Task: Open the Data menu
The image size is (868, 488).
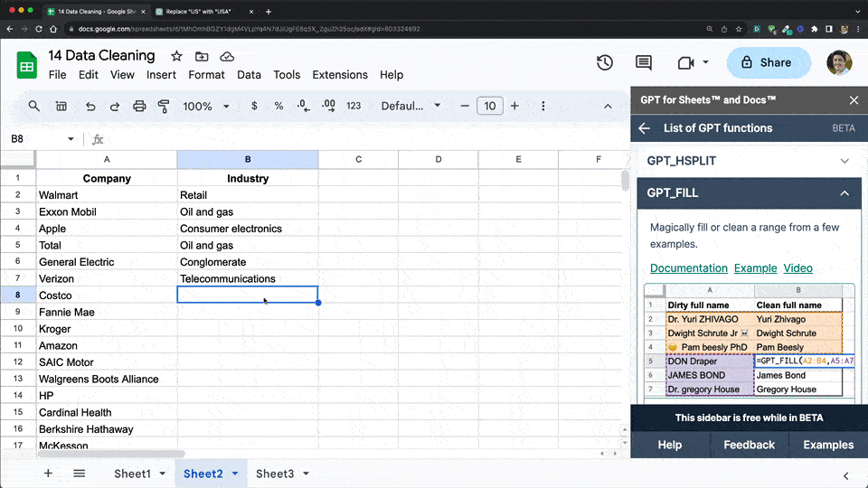Action: pos(250,75)
